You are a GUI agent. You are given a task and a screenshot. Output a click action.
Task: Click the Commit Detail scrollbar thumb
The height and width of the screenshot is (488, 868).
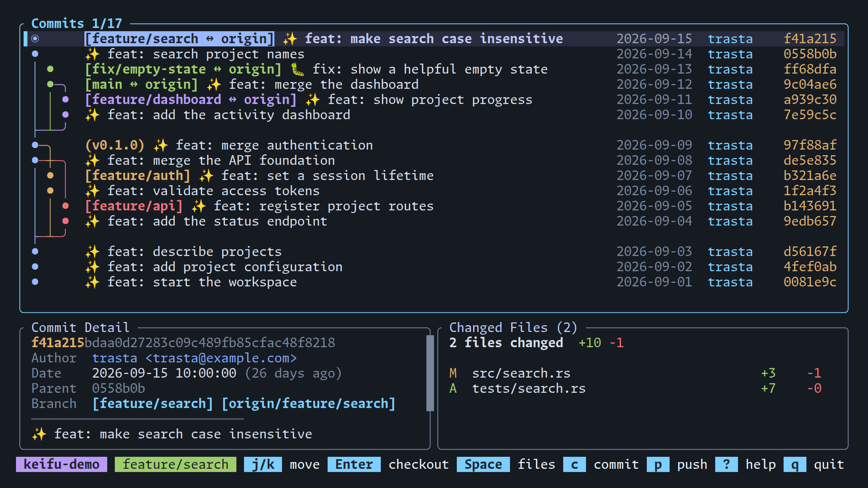[430, 373]
